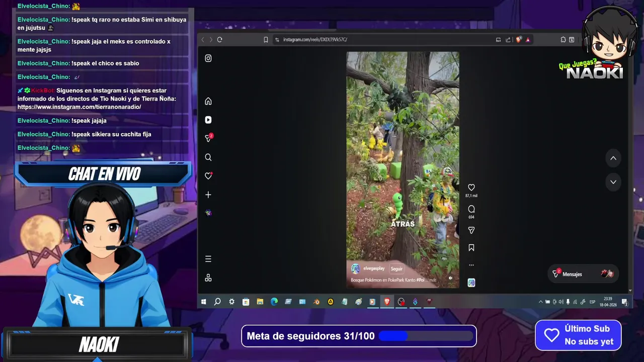
Task: Click the browser window vertical scrollbar arrow
Action: (x=630, y=291)
